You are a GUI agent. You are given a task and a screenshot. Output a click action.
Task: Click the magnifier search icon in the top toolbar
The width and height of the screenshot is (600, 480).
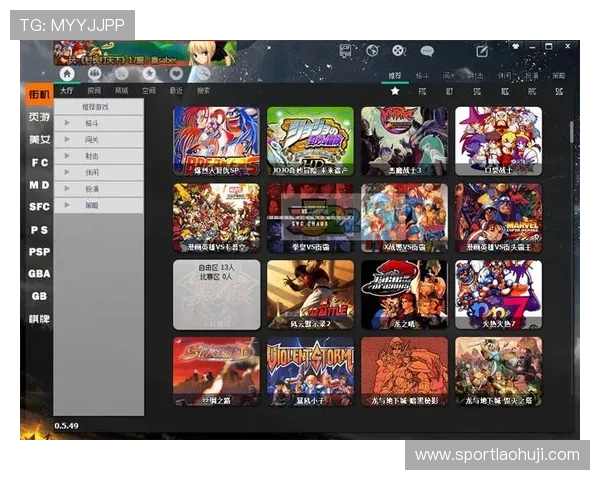[x=202, y=73]
